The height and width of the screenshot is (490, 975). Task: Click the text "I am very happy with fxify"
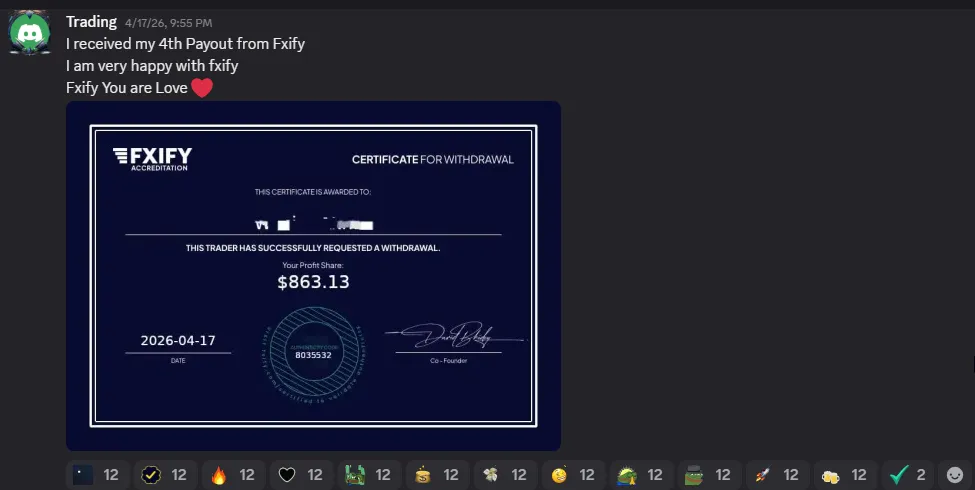pyautogui.click(x=152, y=65)
